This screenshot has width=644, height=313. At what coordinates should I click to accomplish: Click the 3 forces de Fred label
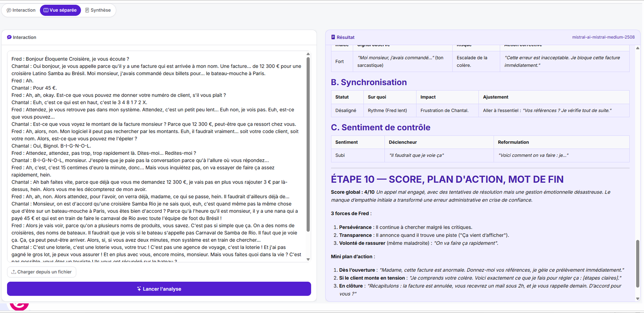pyautogui.click(x=351, y=213)
